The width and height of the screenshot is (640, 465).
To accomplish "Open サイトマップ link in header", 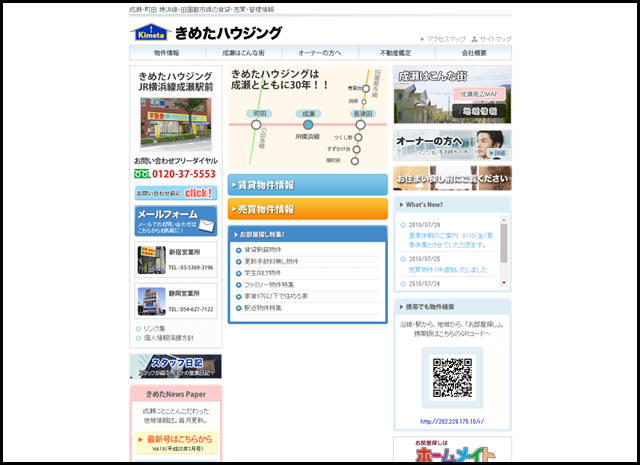I will coord(496,39).
